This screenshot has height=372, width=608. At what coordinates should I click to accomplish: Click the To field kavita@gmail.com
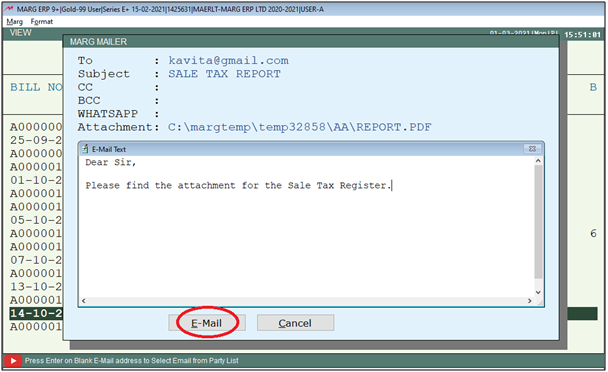click(x=228, y=61)
